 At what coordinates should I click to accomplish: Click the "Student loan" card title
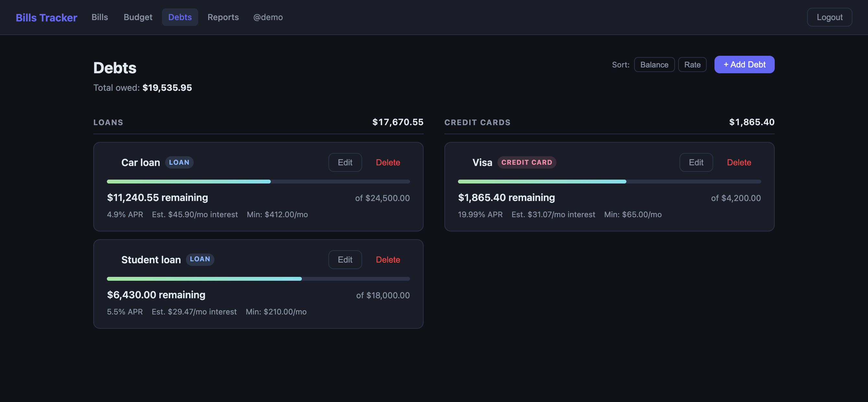(151, 260)
